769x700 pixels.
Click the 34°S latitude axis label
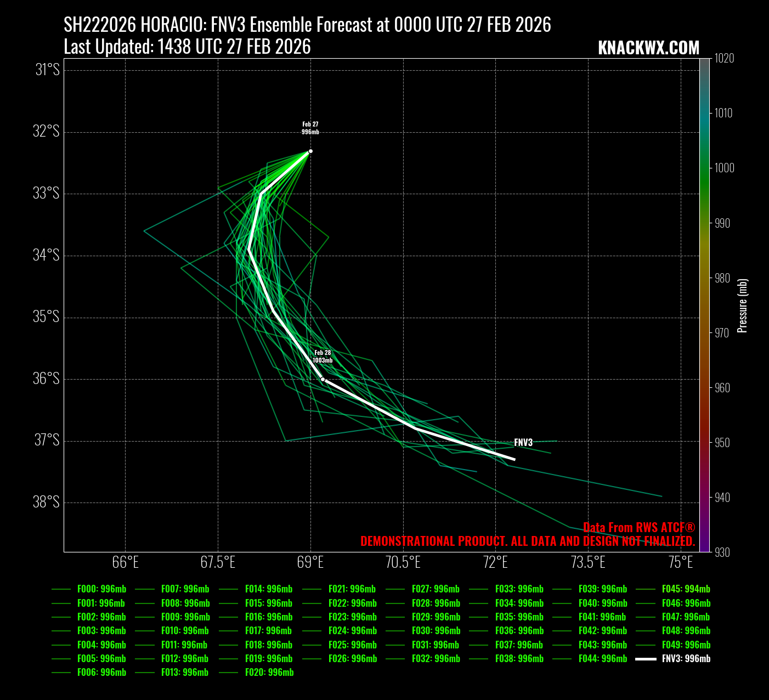coord(47,256)
